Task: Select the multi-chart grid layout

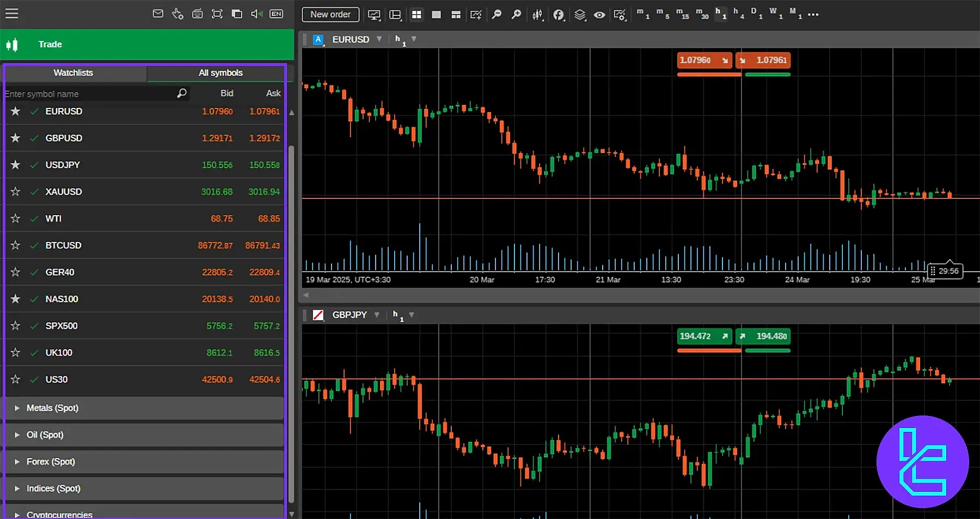Action: pyautogui.click(x=416, y=15)
